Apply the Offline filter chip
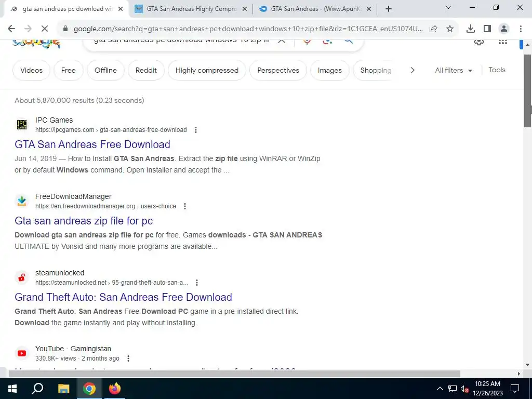 [105, 70]
